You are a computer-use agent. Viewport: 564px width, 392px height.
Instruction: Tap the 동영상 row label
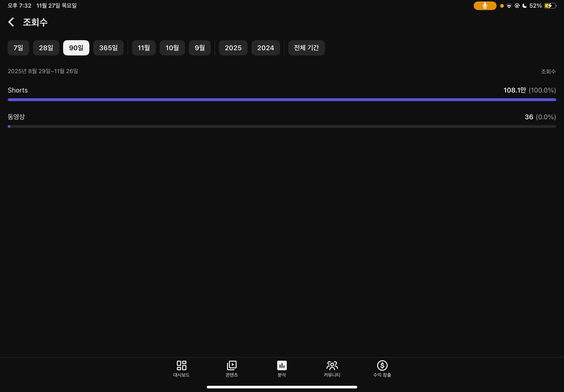tap(16, 117)
